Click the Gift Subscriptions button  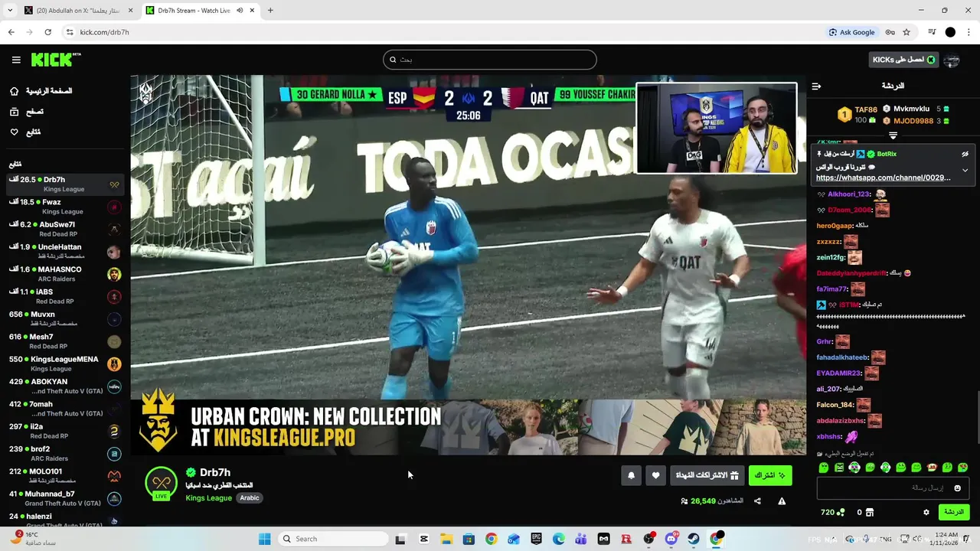707,475
